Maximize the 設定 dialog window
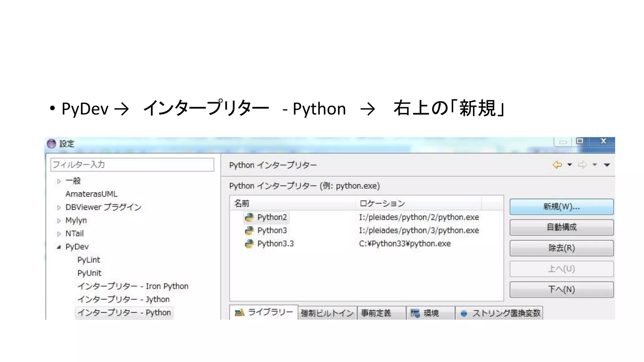Viewport: 644px width, 362px height. tap(580, 141)
